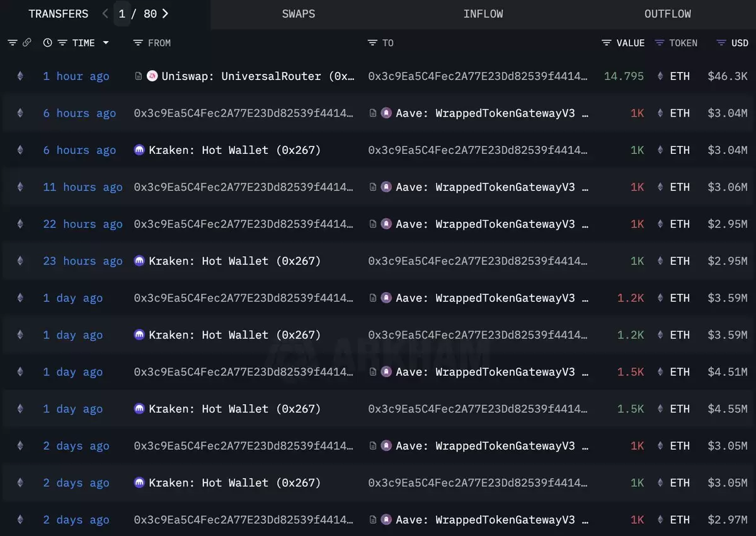The image size is (756, 536).
Task: Switch to the INFLOW tab
Action: (x=483, y=14)
